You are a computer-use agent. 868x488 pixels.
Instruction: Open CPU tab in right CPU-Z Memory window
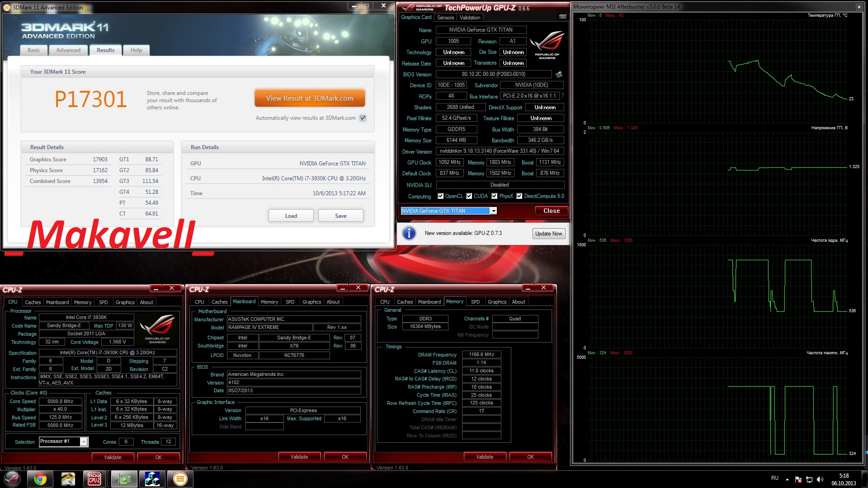385,302
